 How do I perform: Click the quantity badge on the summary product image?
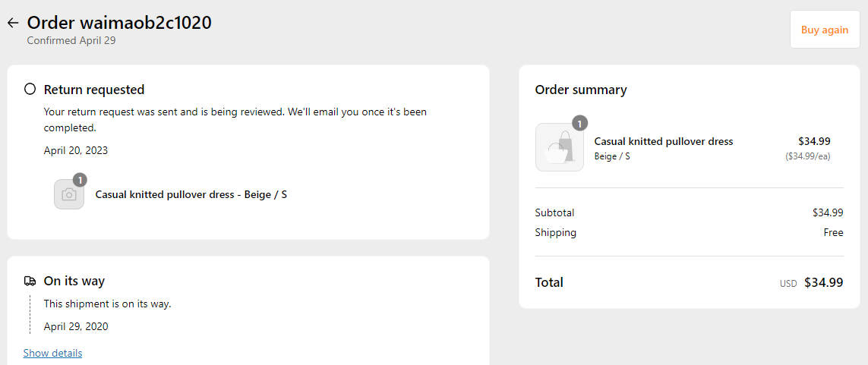coord(579,124)
